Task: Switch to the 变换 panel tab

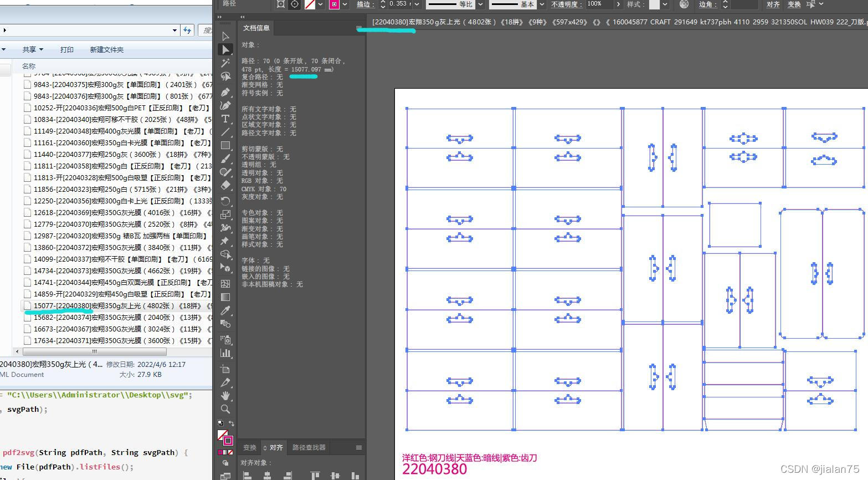Action: [x=250, y=447]
